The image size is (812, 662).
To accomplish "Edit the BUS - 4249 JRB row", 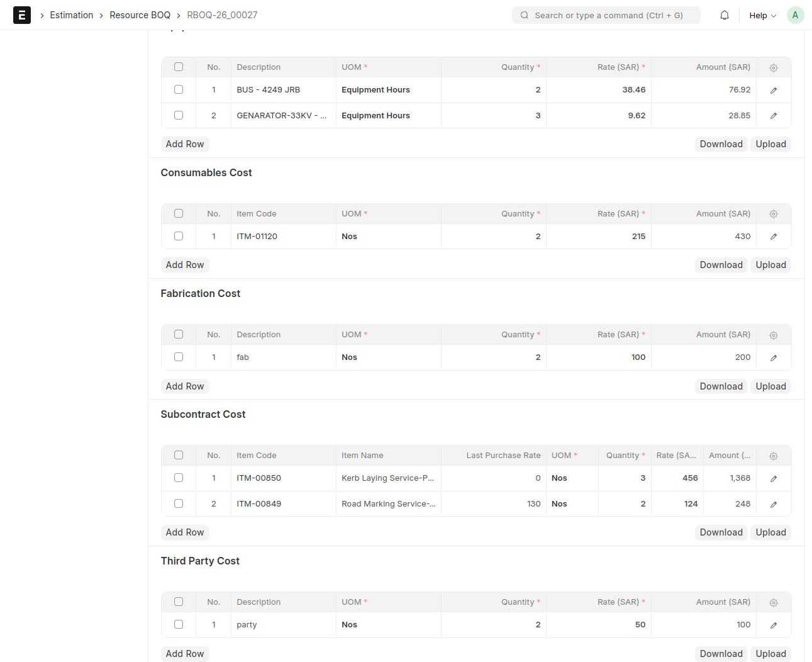I will (774, 90).
